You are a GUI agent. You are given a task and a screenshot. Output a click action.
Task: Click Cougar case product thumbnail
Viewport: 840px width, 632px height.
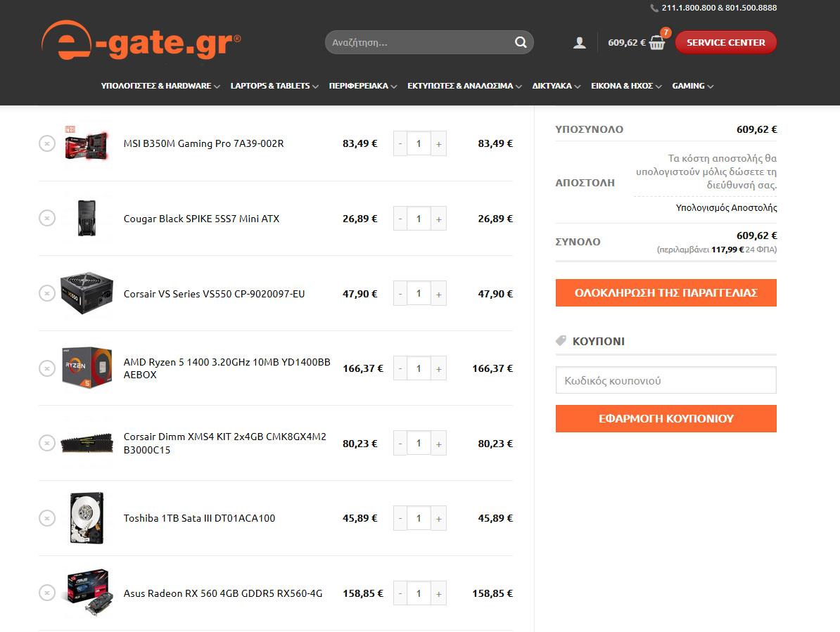coord(87,218)
